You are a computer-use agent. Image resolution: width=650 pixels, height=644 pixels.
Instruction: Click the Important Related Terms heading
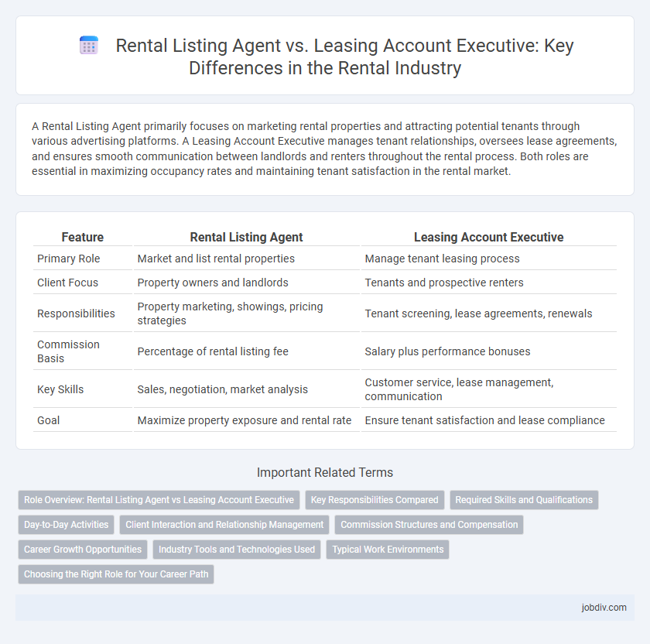coord(325,472)
